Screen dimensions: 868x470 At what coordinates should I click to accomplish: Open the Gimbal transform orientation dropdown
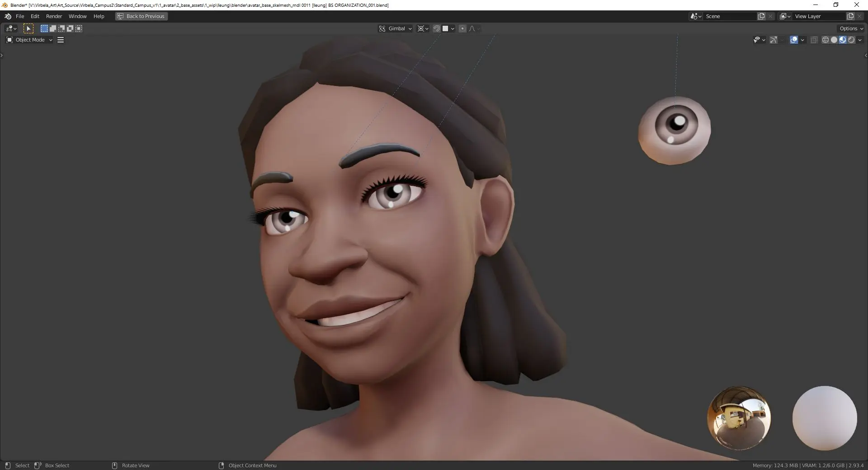[396, 28]
